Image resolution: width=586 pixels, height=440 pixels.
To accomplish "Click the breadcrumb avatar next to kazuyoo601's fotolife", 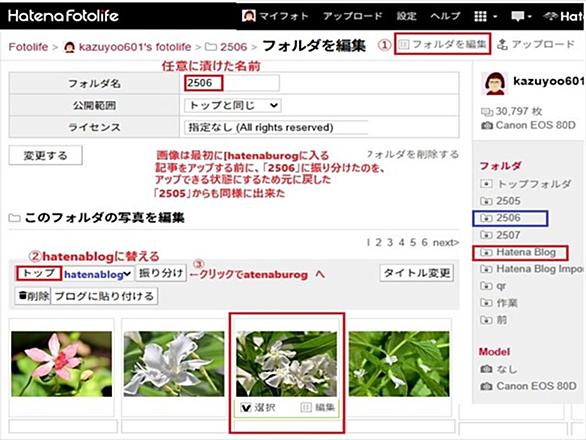I will (70, 47).
